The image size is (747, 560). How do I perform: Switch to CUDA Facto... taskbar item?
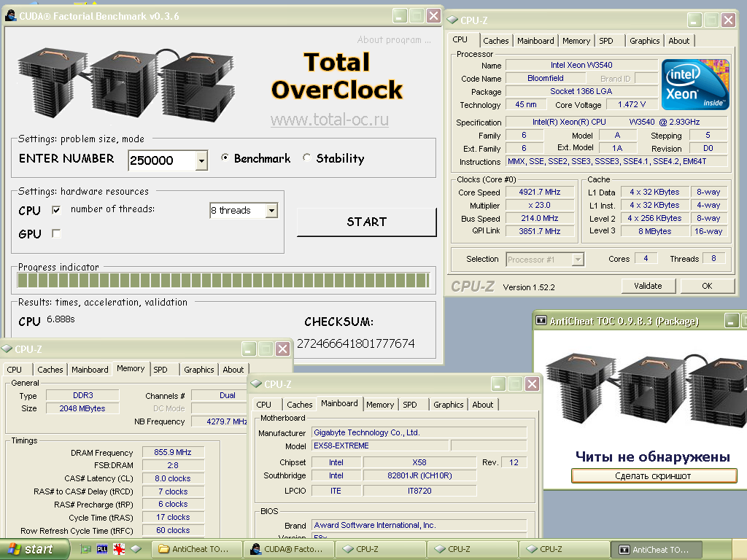tap(289, 549)
